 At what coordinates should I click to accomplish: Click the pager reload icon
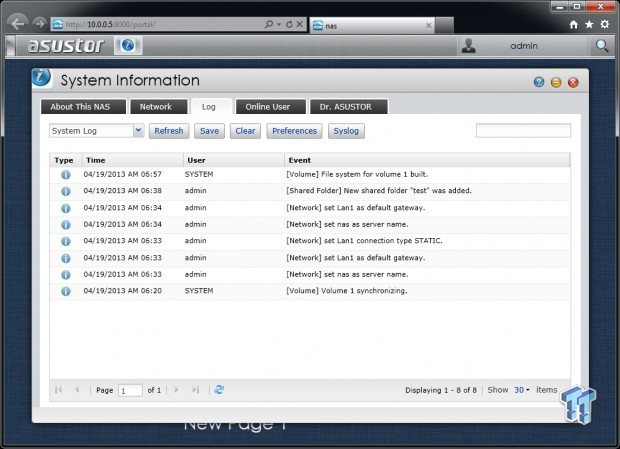(219, 390)
